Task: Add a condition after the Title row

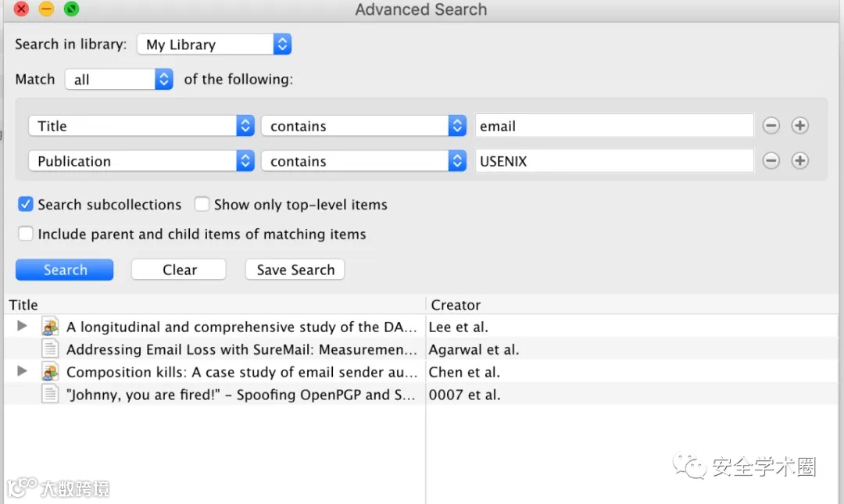Action: click(x=799, y=126)
